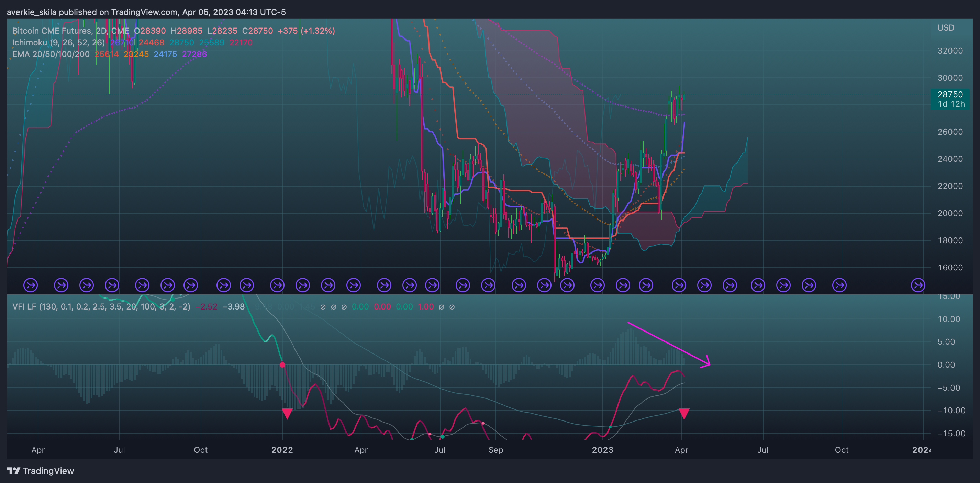Click the red dot on VFI zero line
The width and height of the screenshot is (980, 483).
pyautogui.click(x=282, y=365)
